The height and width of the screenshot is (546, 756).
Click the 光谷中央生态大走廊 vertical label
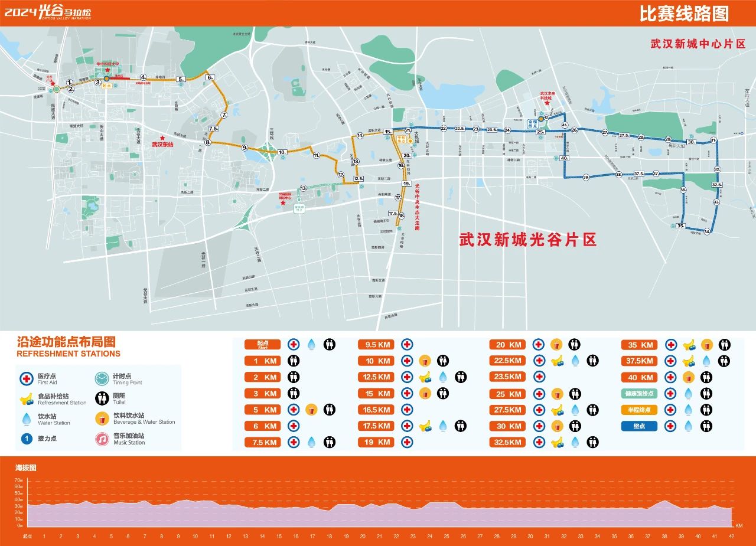click(417, 207)
